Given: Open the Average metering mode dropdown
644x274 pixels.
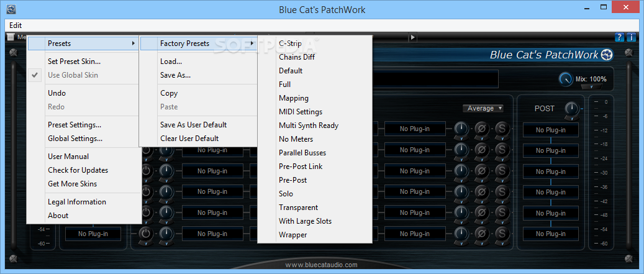Looking at the screenshot, I should click(483, 109).
